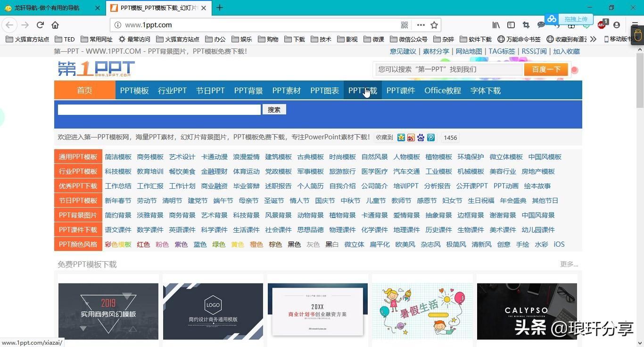
Task: Focus the 您可以搜索 search box
Action: [x=449, y=69]
